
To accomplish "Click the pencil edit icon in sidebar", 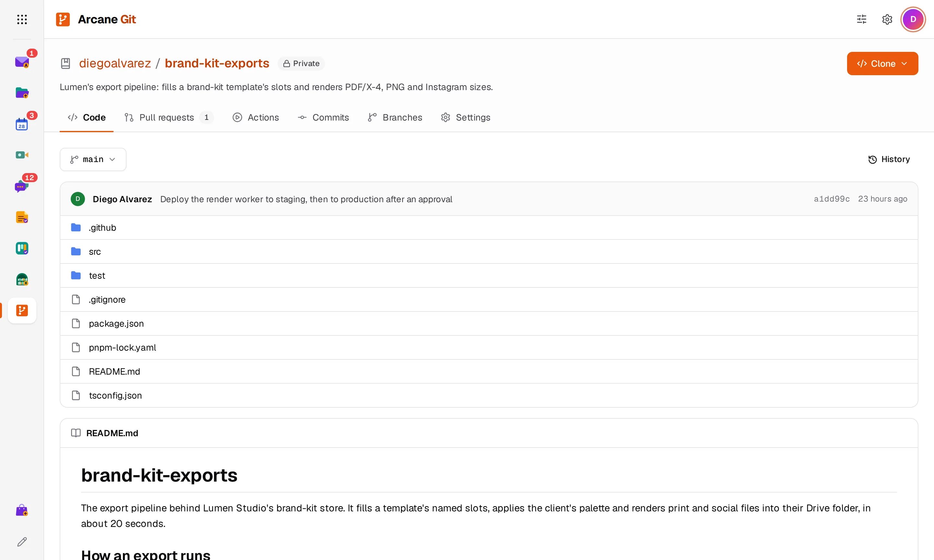I will 22,542.
